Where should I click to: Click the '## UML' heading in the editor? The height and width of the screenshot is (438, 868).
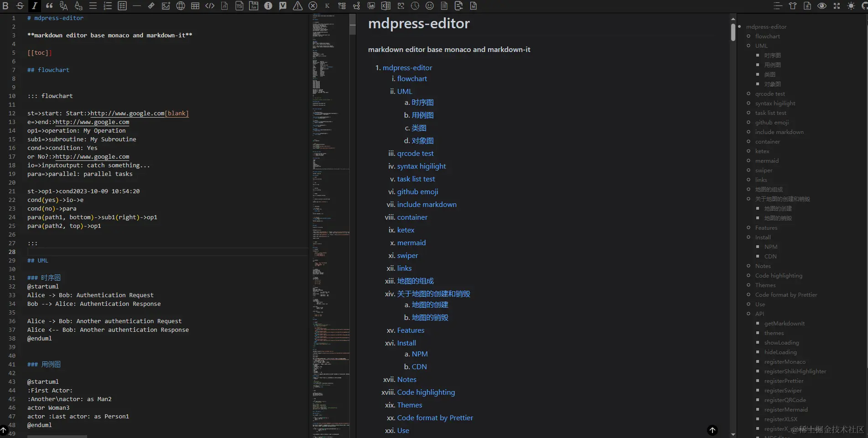[x=37, y=260]
